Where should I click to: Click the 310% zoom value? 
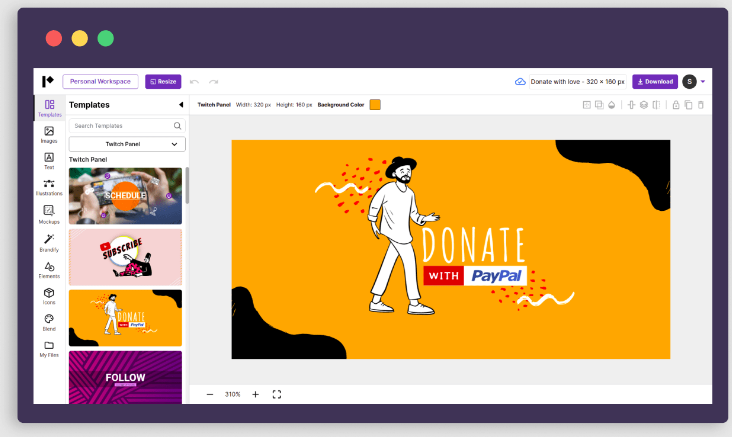[232, 395]
